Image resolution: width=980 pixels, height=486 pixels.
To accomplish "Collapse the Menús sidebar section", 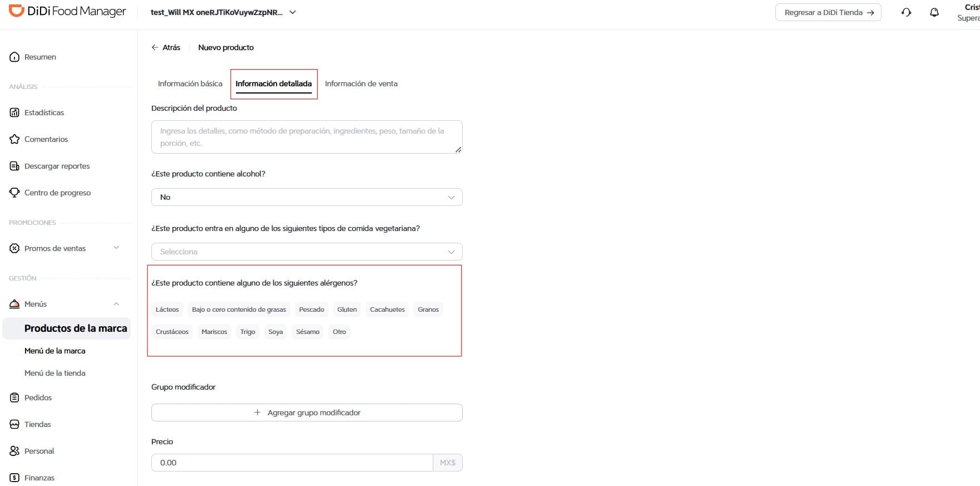I will point(116,304).
